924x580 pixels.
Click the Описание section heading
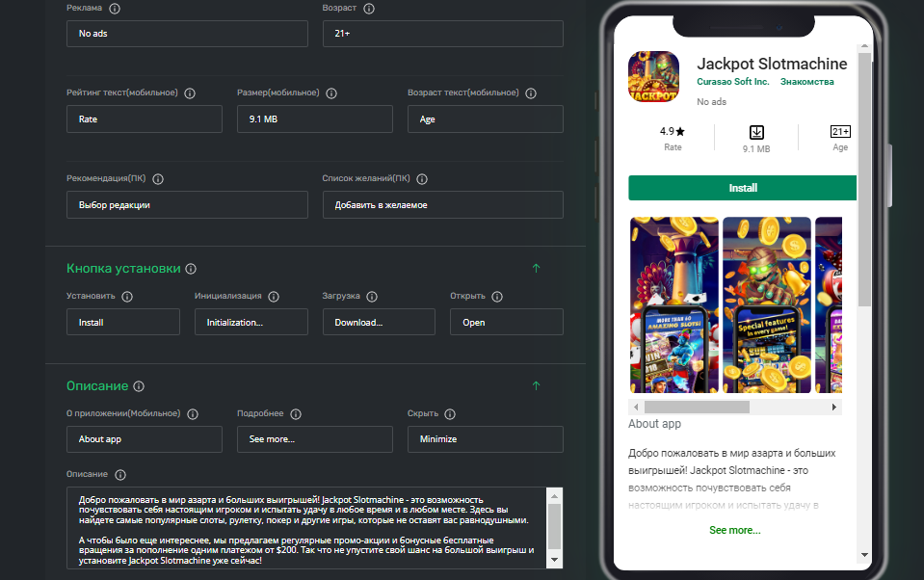(97, 386)
